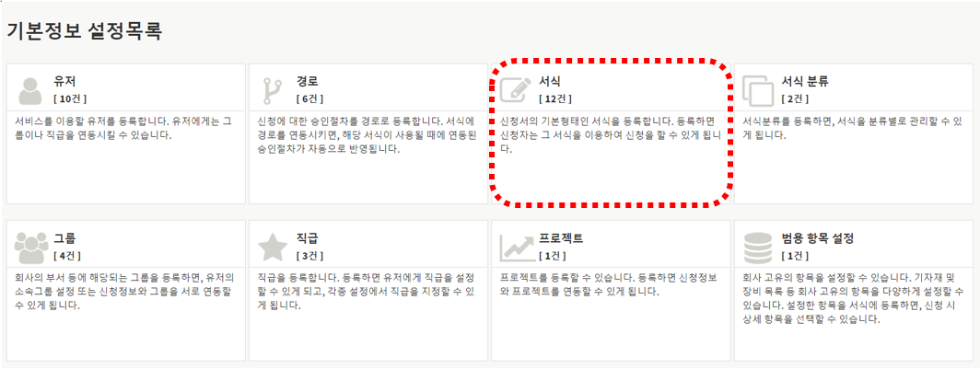Click the 유저 person silhouette icon
The width and height of the screenshot is (980, 369).
tap(30, 90)
